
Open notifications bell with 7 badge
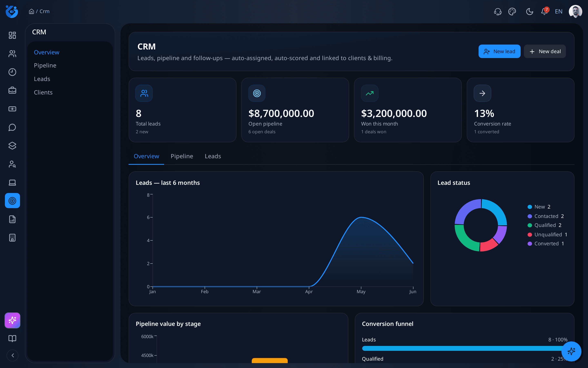(545, 11)
